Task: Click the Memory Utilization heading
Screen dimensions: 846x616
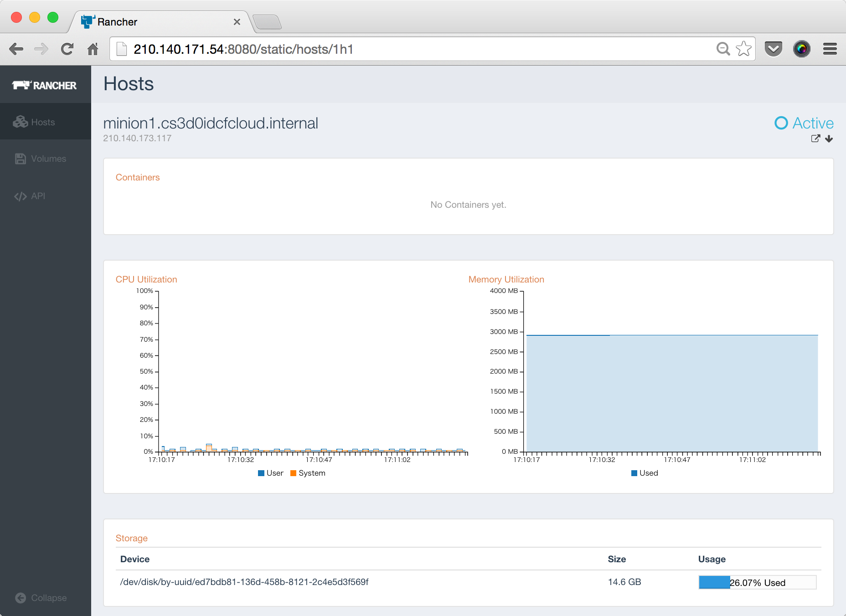Action: [x=506, y=279]
